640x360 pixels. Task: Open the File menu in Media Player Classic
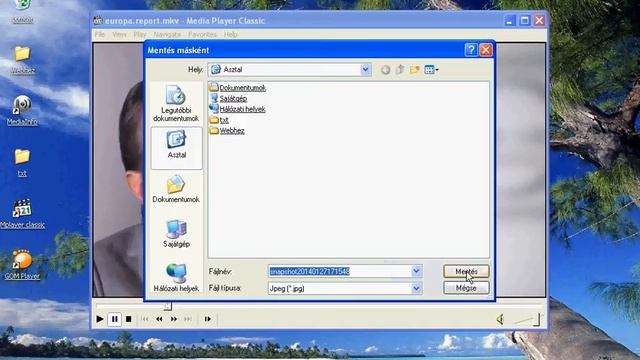coord(100,35)
